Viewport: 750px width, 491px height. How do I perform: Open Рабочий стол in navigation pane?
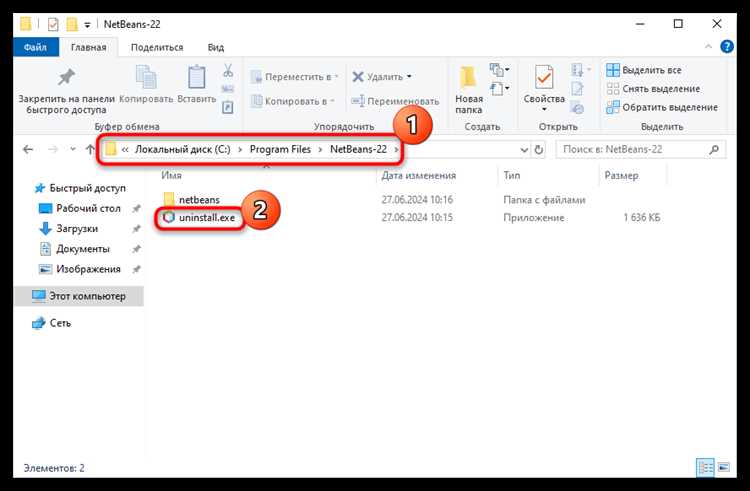click(x=80, y=208)
